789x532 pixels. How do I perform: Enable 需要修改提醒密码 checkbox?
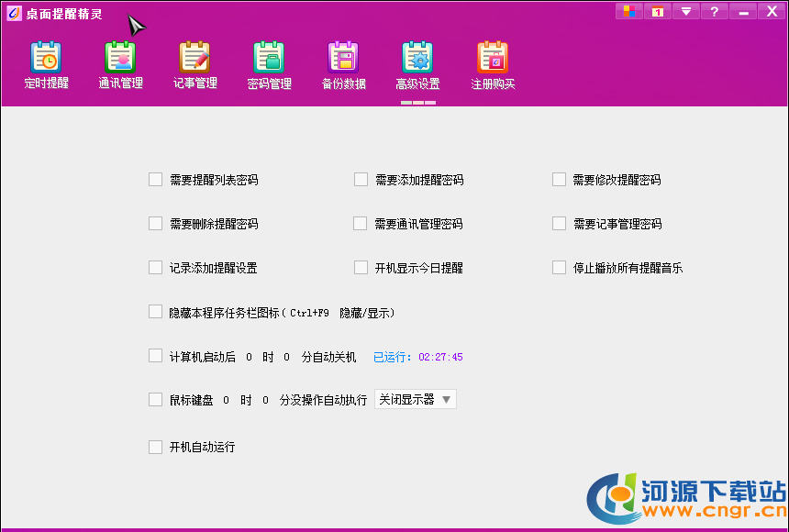(x=559, y=180)
